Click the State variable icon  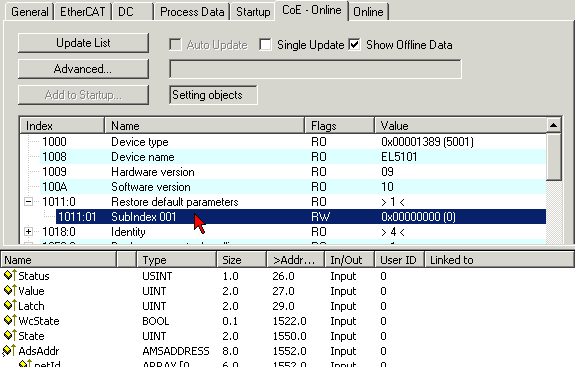(x=10, y=335)
